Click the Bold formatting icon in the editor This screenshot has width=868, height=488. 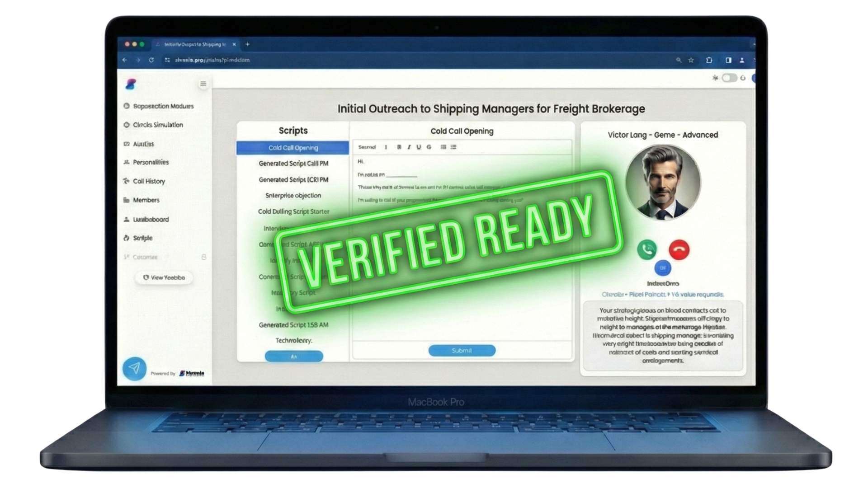(x=399, y=147)
